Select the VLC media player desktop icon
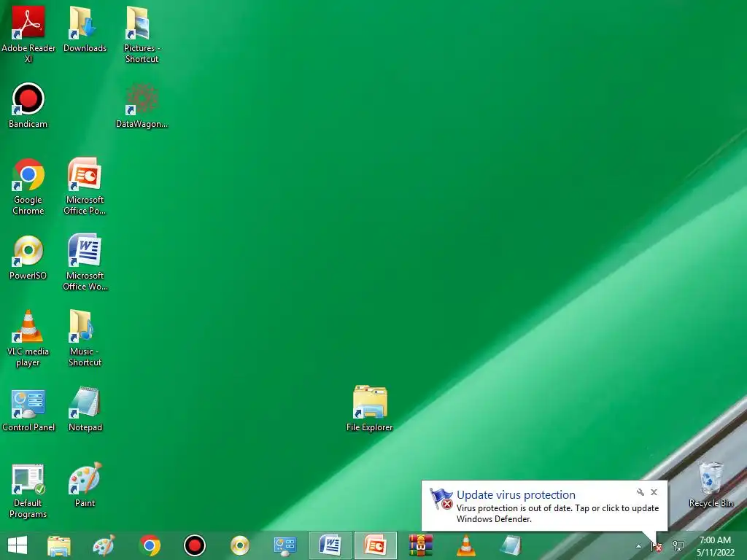The image size is (747, 560). point(28,338)
